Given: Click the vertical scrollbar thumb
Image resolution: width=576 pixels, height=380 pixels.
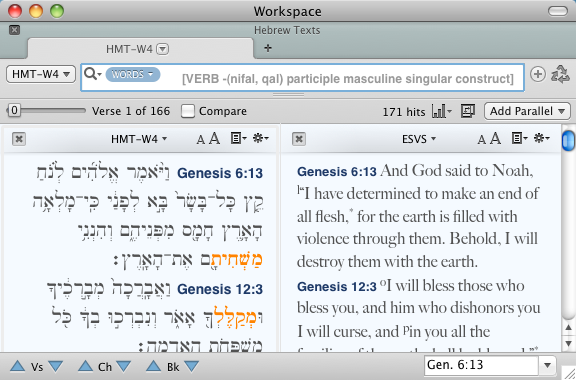Looking at the screenshot, I should [568, 140].
